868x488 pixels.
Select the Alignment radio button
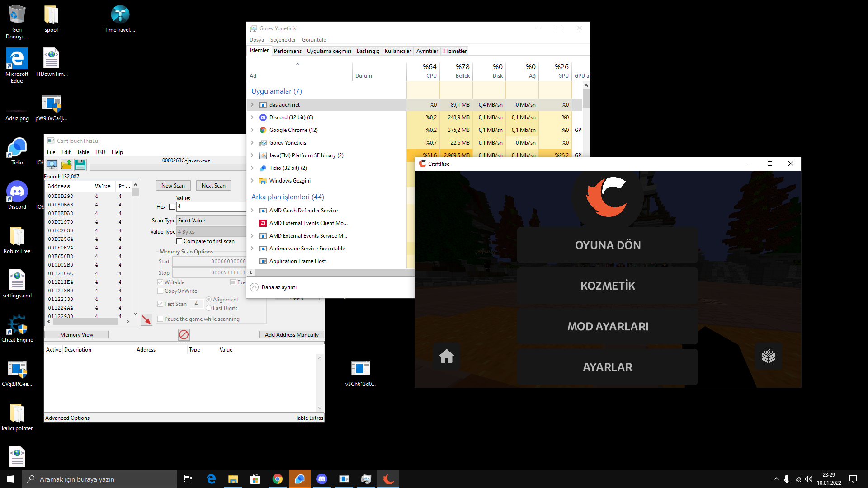click(x=208, y=300)
